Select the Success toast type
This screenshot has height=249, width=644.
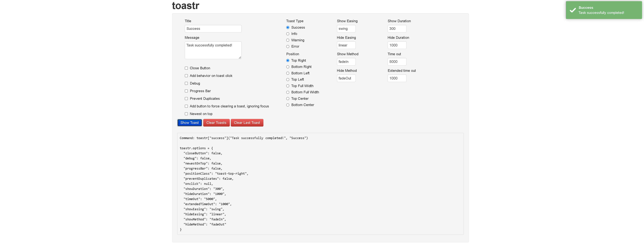[x=288, y=28]
